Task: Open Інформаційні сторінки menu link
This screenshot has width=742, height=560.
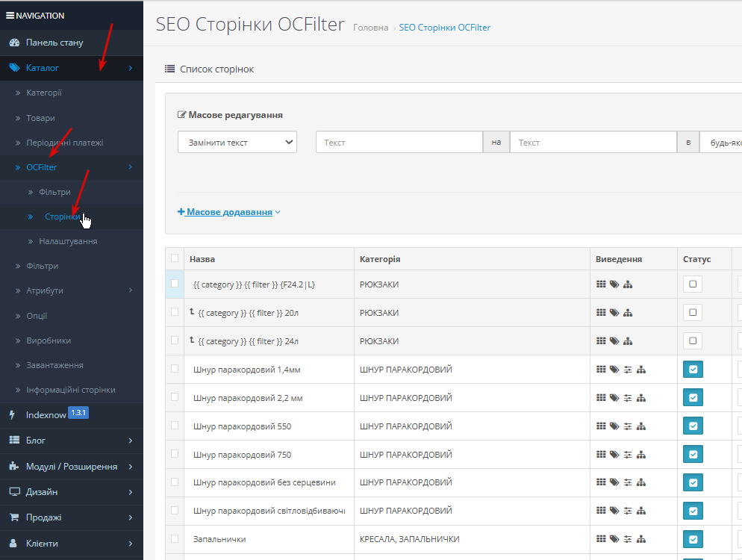Action: tap(70, 390)
